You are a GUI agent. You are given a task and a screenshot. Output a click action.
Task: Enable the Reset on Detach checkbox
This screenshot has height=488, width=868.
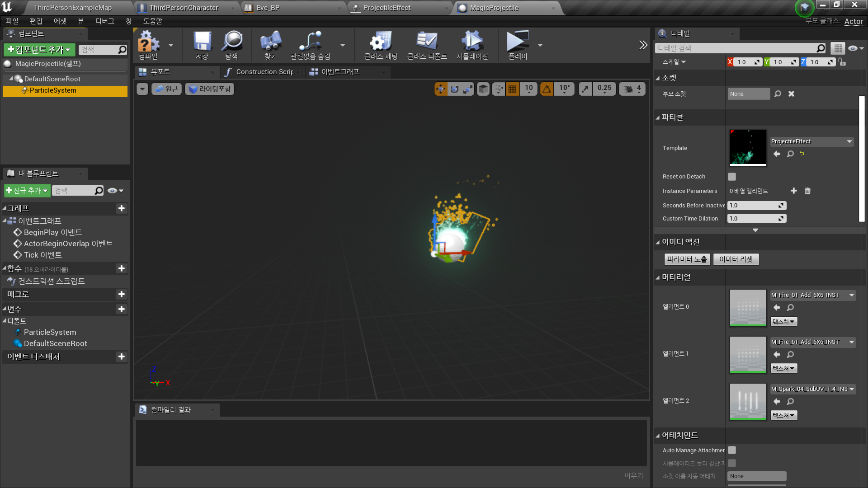tap(731, 177)
